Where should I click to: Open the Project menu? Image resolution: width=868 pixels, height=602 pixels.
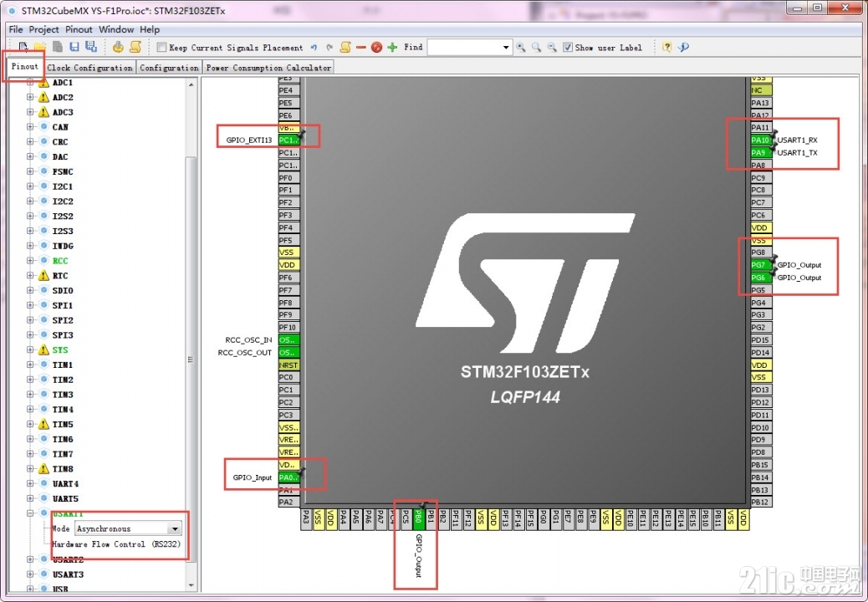(43, 29)
